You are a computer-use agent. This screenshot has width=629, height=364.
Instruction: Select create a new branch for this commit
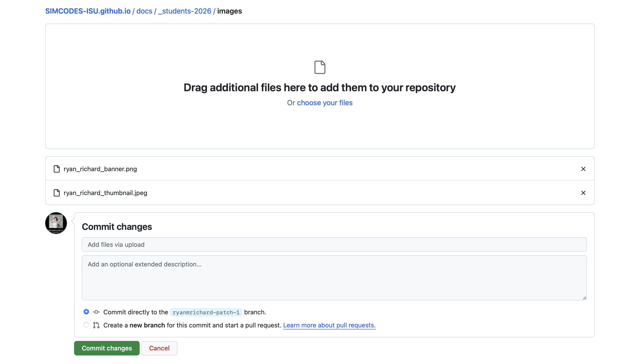86,324
